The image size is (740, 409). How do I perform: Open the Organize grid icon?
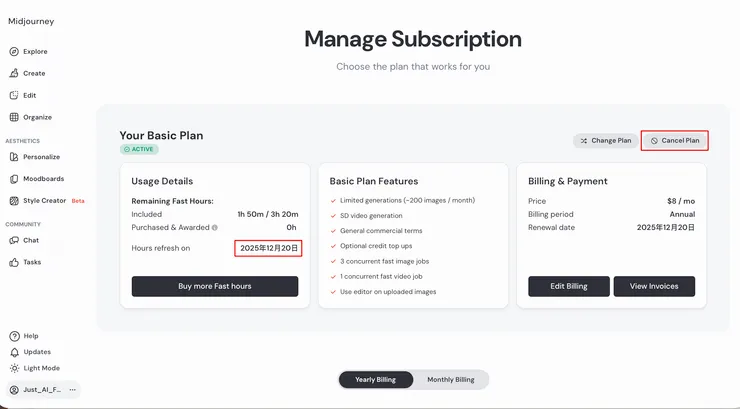[14, 117]
